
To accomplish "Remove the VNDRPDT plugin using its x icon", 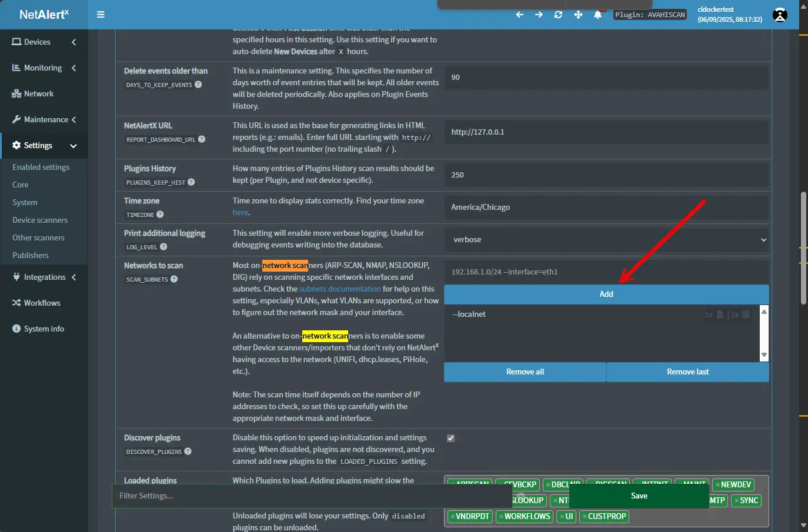I will (453, 517).
